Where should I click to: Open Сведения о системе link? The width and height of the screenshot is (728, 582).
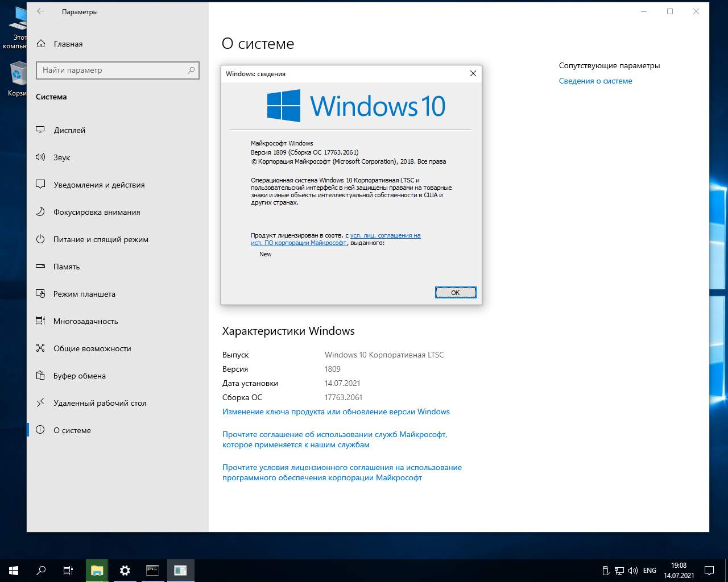pos(595,81)
